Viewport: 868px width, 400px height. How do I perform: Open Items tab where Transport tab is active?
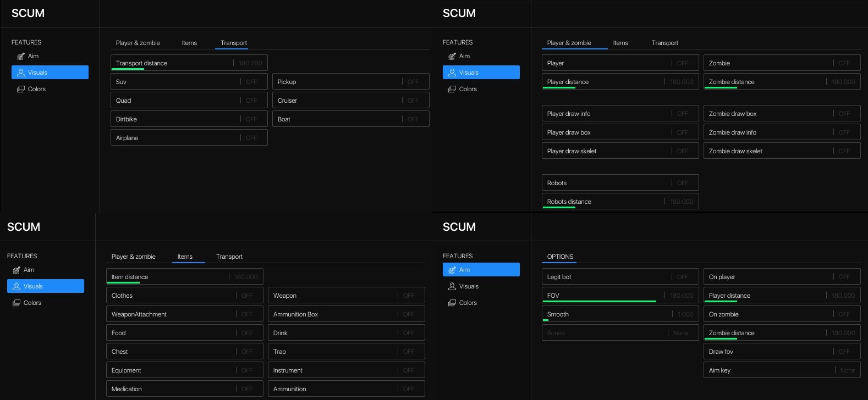click(x=189, y=43)
